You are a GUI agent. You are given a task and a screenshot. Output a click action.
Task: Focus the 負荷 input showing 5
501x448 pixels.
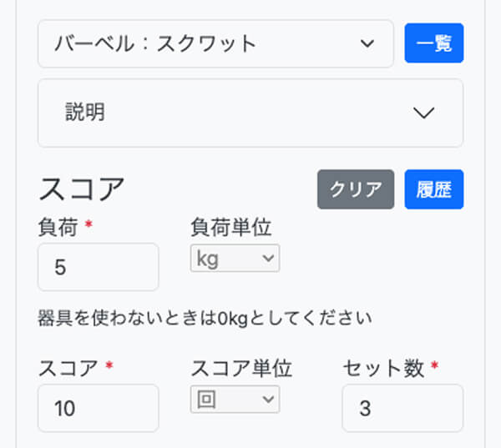tap(98, 267)
